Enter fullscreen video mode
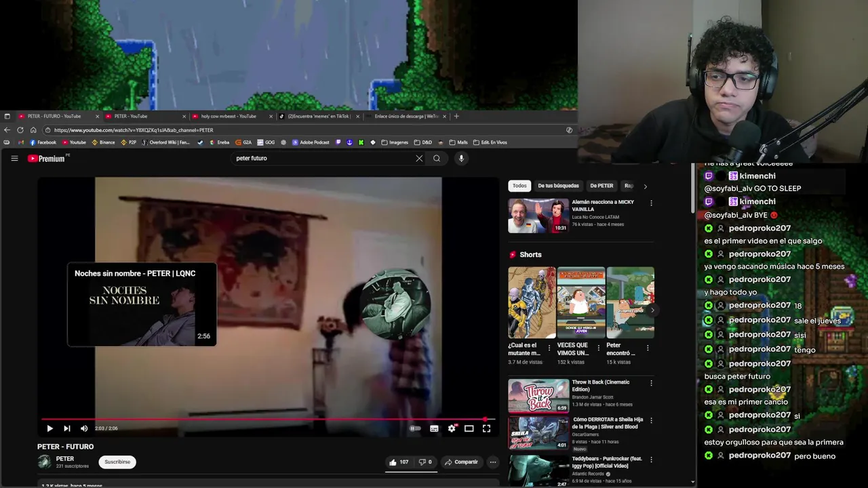Screen dimensions: 868x488 coord(486,428)
